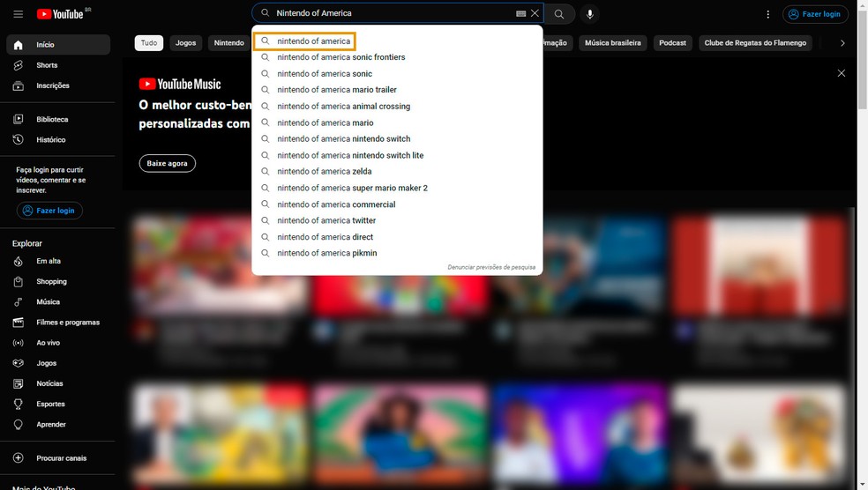Open Biblioteca in the sidebar

tap(58, 120)
